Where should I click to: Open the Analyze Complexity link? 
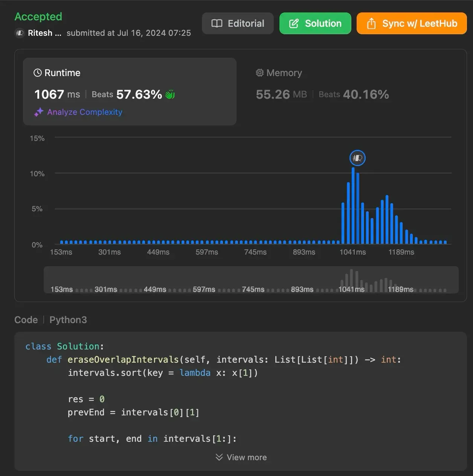[x=84, y=112]
